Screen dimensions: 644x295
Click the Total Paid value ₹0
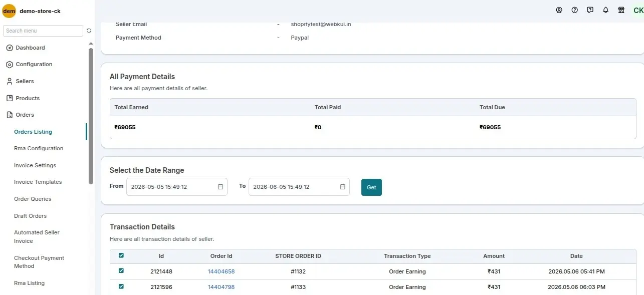318,127
